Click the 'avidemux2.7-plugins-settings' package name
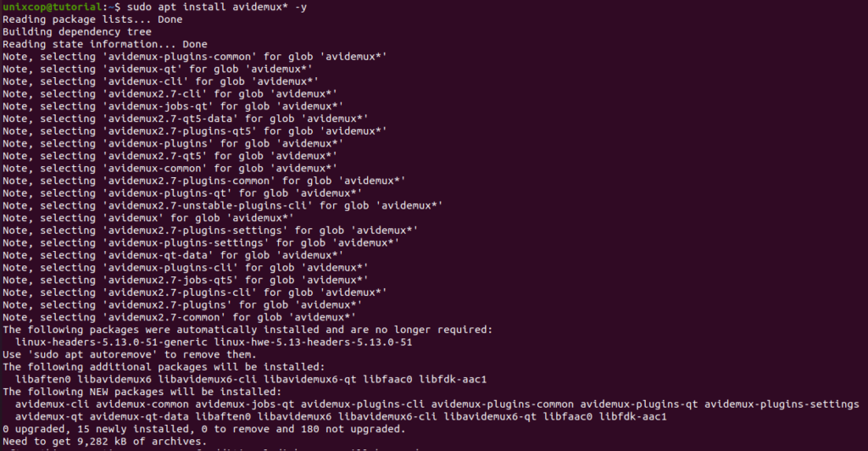Image resolution: width=868 pixels, height=451 pixels. pos(195,231)
